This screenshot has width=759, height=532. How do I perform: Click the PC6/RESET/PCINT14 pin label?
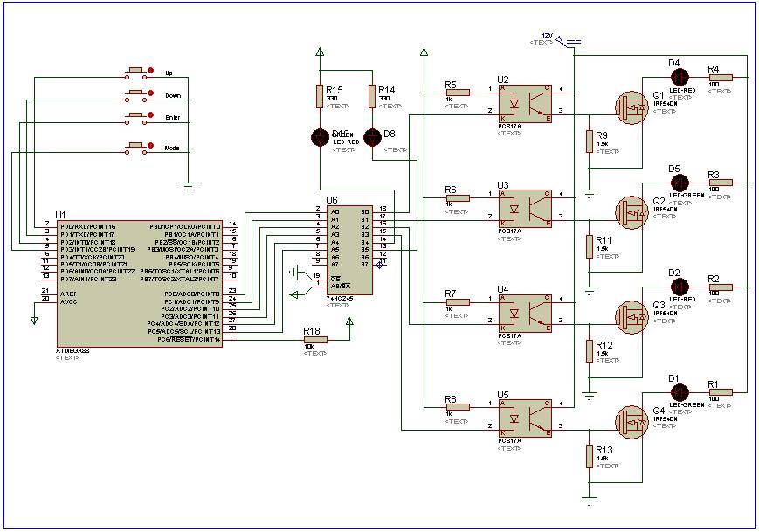[x=189, y=339]
